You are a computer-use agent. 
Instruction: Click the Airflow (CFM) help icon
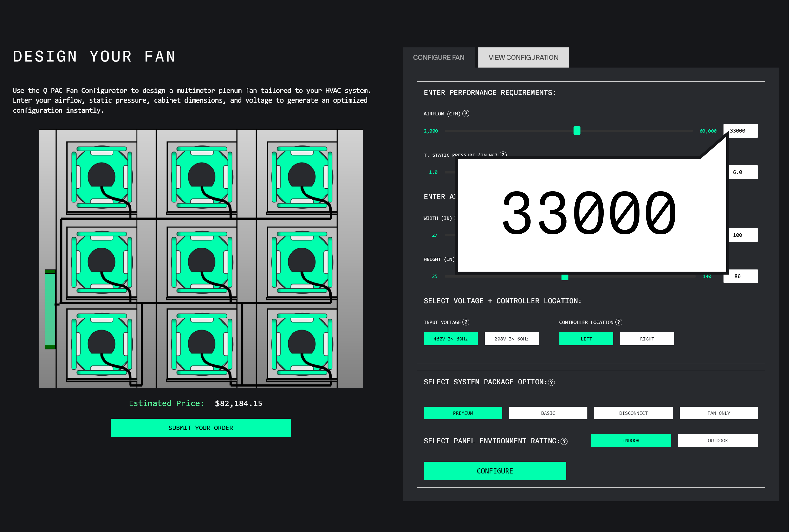tap(466, 114)
